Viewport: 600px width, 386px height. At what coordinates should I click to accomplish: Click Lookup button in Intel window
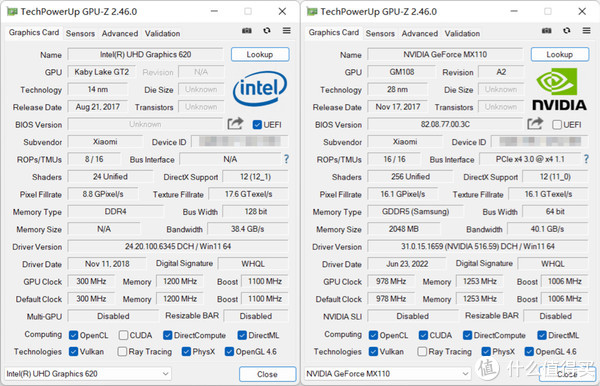260,54
